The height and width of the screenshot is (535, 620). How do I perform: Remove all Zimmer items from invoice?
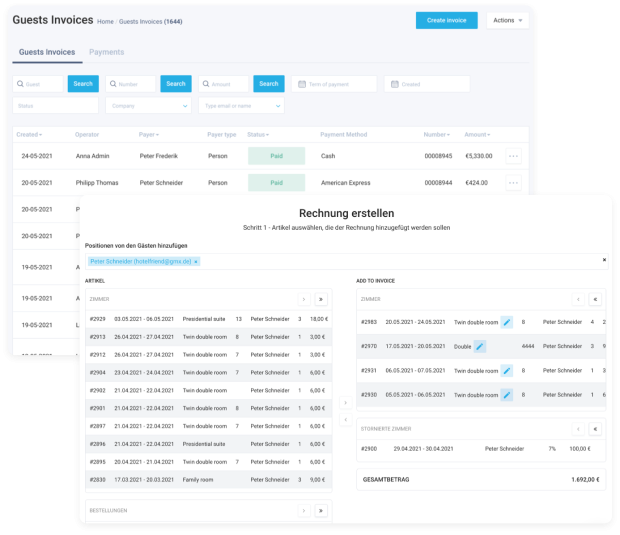coord(595,299)
